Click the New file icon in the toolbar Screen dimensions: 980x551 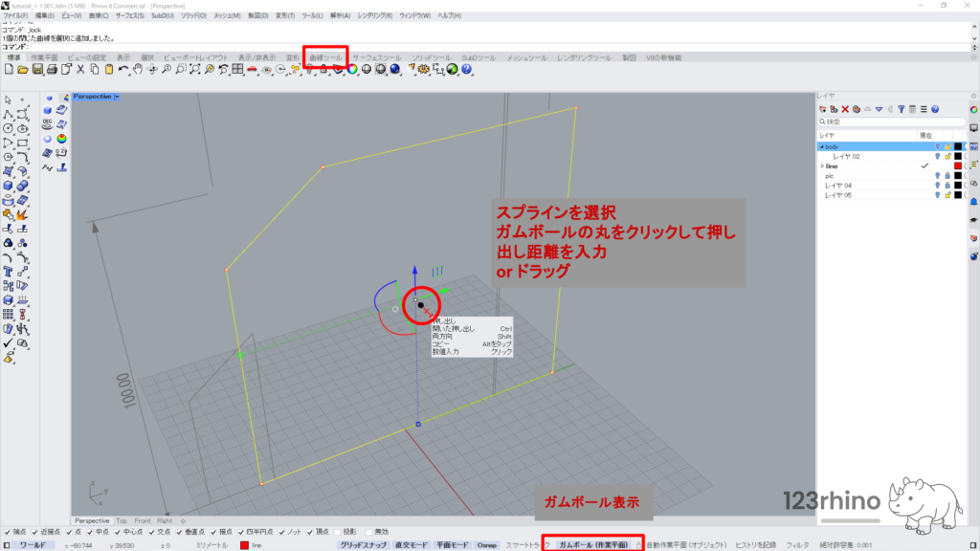click(9, 69)
